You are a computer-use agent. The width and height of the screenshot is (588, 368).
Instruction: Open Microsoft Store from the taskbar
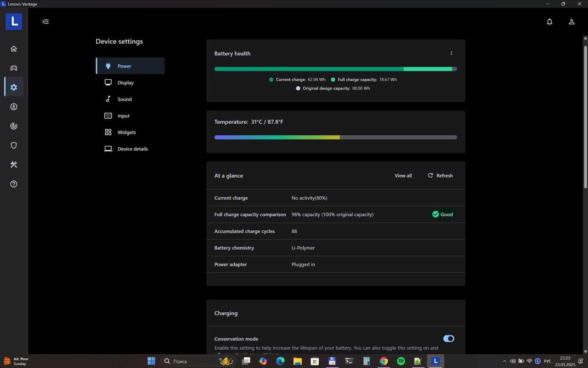point(315,361)
